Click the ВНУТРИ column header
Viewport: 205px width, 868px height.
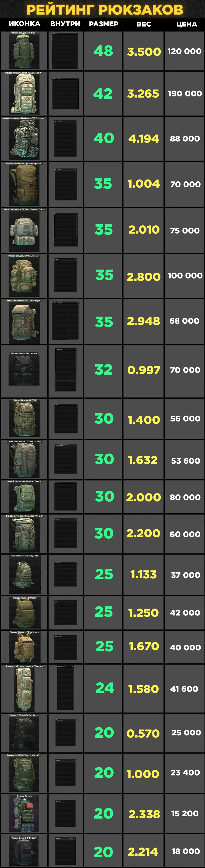point(65,24)
